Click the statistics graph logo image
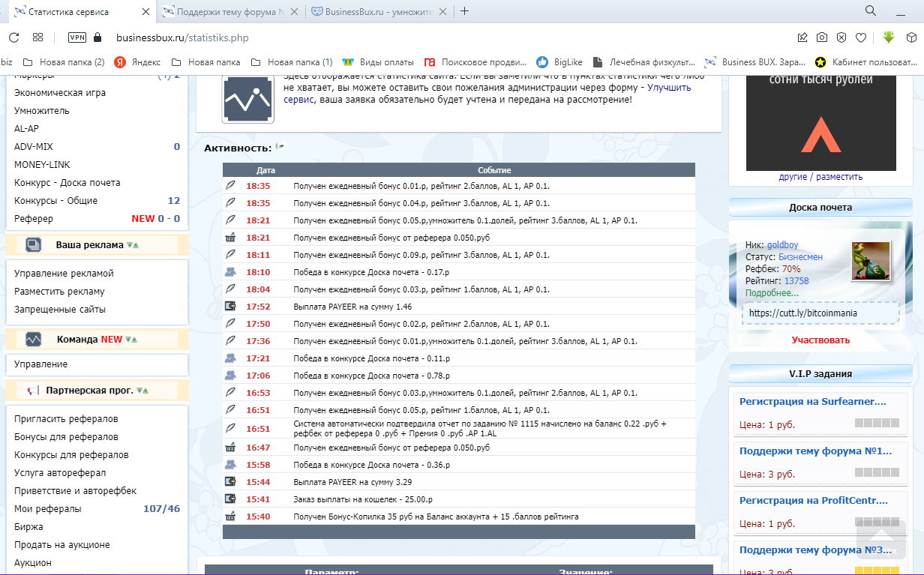Screen dimensions: 924x575 pos(247,98)
